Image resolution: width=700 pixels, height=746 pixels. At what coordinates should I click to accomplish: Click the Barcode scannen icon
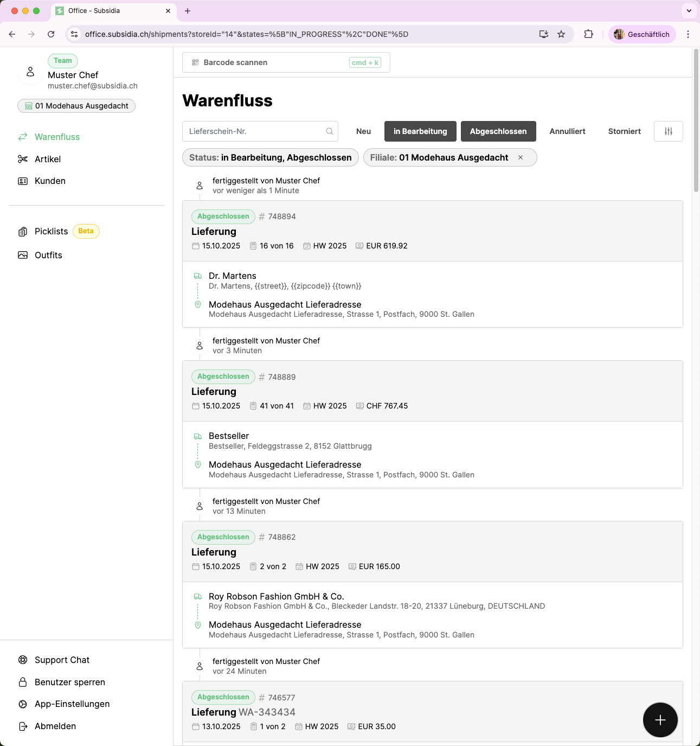[x=196, y=62]
